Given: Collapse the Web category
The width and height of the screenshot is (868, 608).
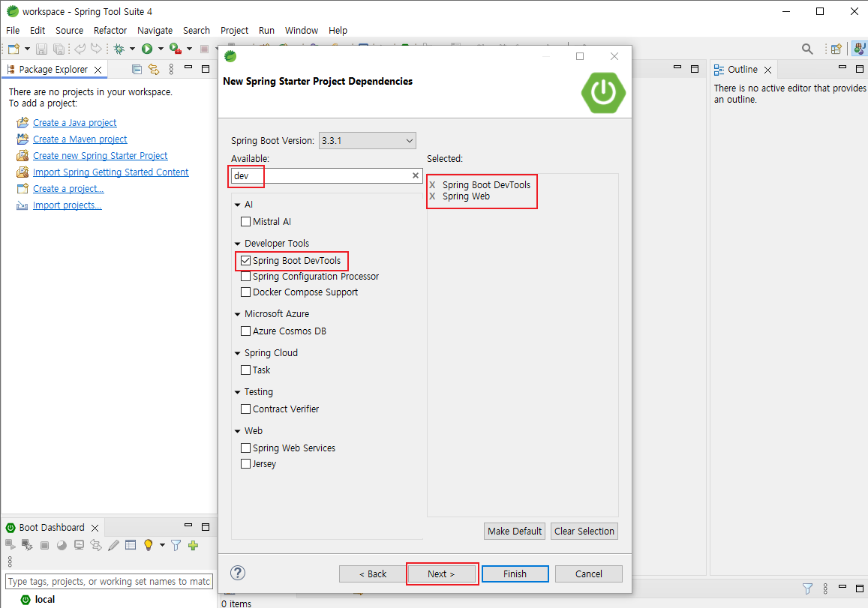Looking at the screenshot, I should tap(238, 431).
